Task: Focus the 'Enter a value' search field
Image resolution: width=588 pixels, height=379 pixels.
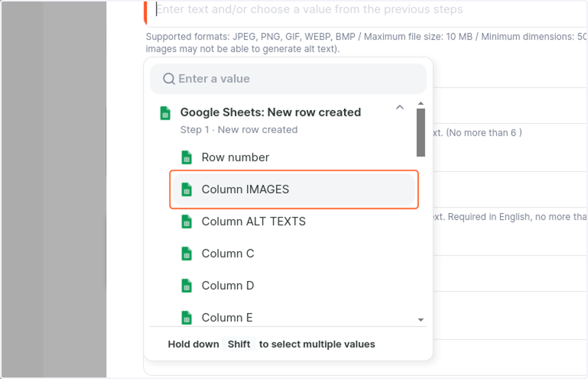Action: 288,79
